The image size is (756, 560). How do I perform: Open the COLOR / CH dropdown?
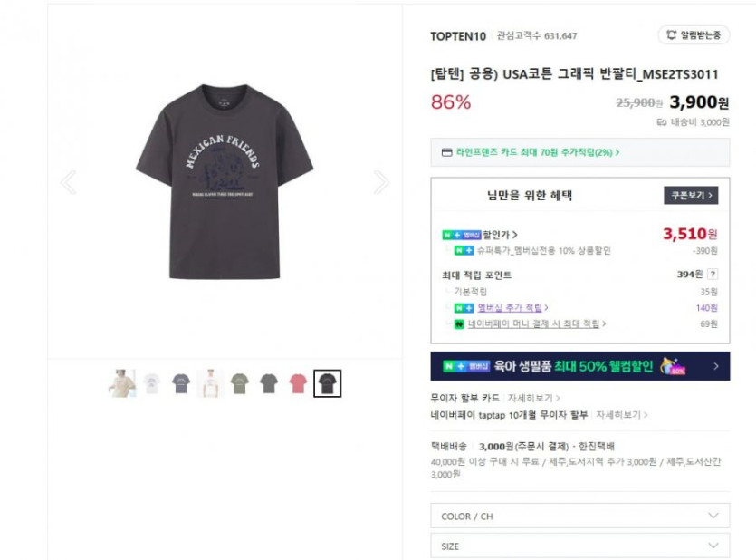579,516
